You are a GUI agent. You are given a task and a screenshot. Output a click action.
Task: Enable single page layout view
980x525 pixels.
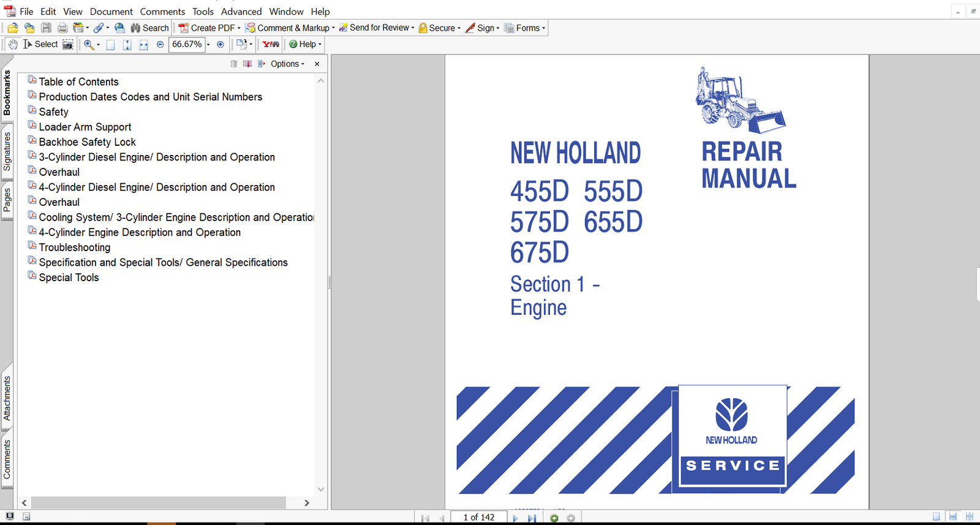(936, 516)
